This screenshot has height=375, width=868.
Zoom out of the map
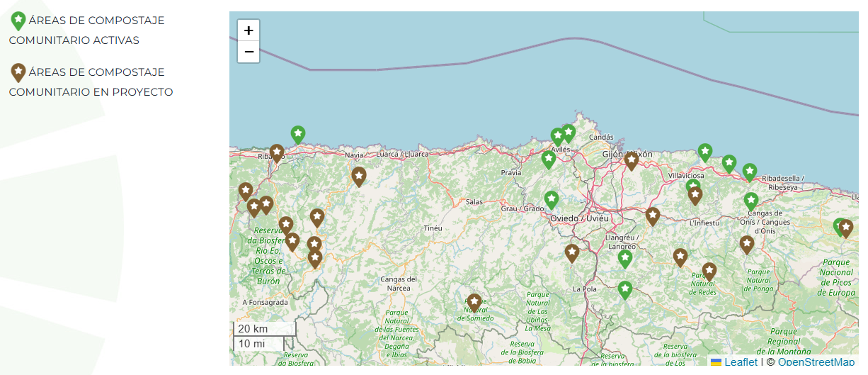tap(249, 52)
